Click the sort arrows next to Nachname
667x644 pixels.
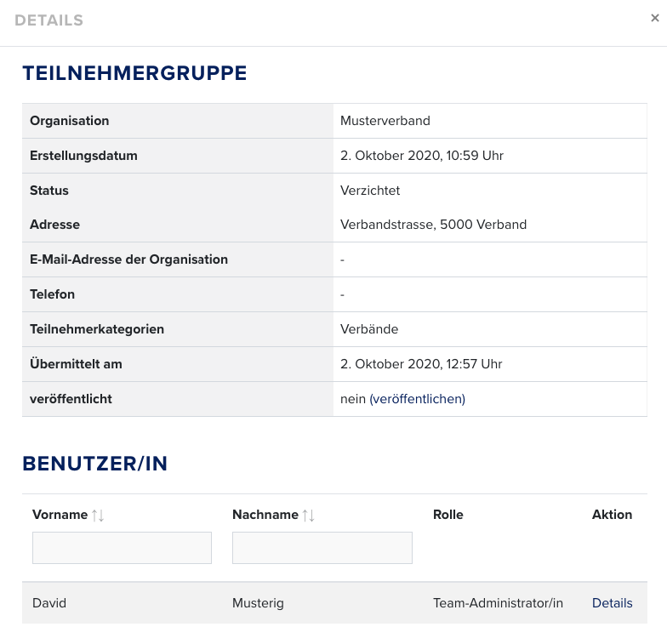309,515
